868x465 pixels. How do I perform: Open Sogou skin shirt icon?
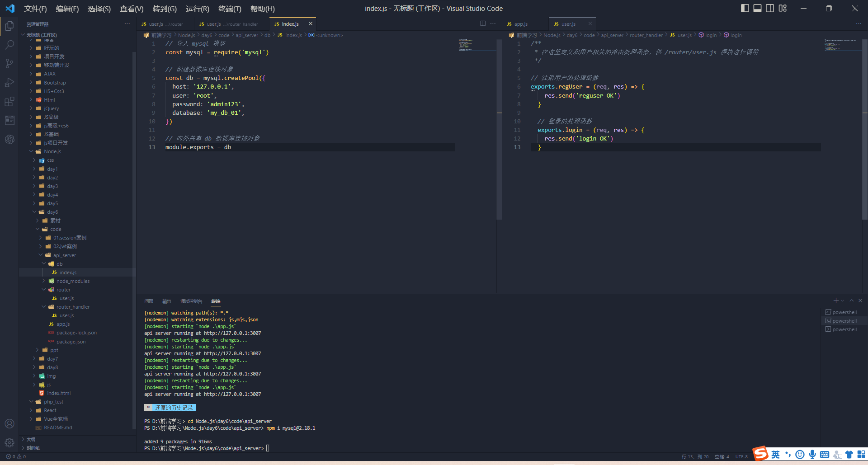click(x=849, y=455)
